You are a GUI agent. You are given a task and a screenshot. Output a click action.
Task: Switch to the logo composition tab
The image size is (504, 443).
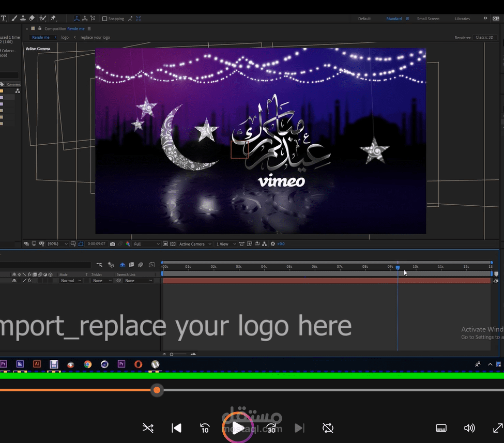[65, 37]
